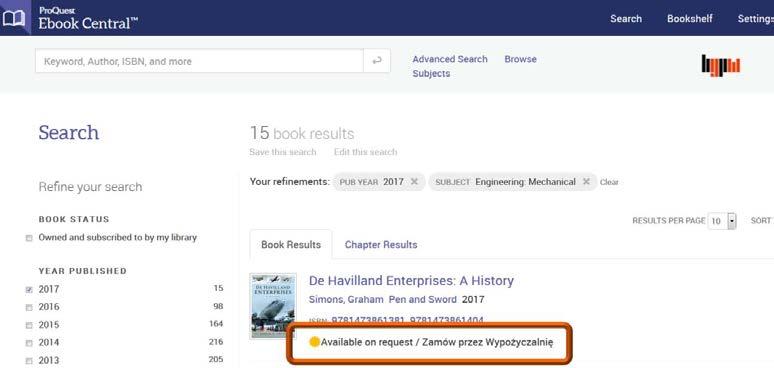The height and width of the screenshot is (368, 774).
Task: Open Search in the top navigation
Action: tap(626, 19)
